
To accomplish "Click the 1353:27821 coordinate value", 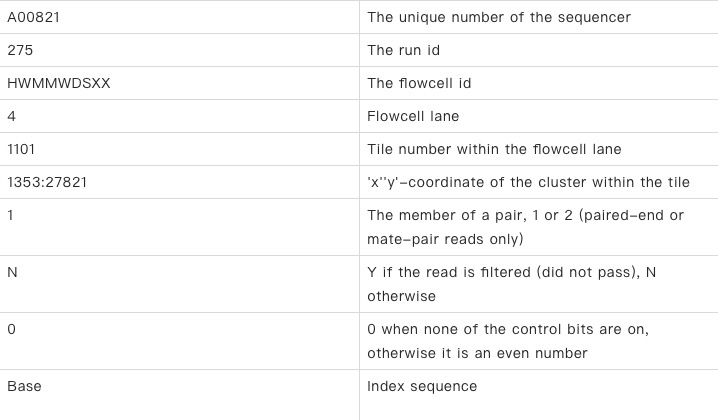I will [47, 182].
